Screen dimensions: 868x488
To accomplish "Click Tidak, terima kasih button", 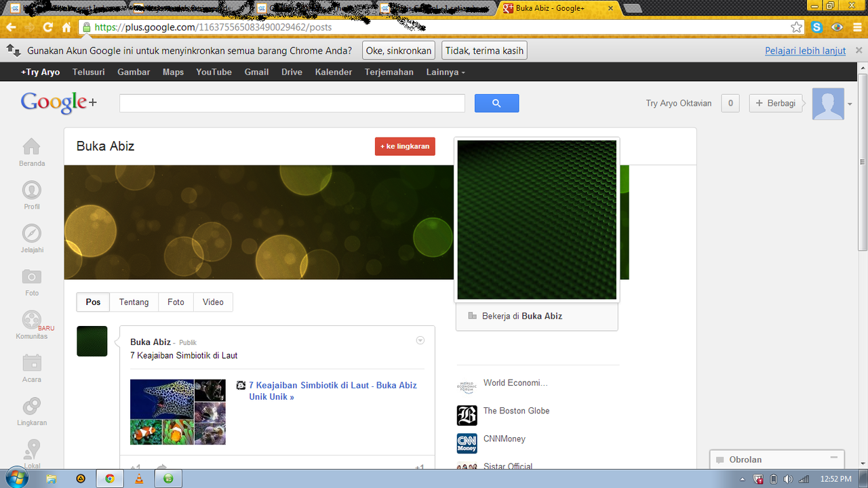I will pos(484,51).
